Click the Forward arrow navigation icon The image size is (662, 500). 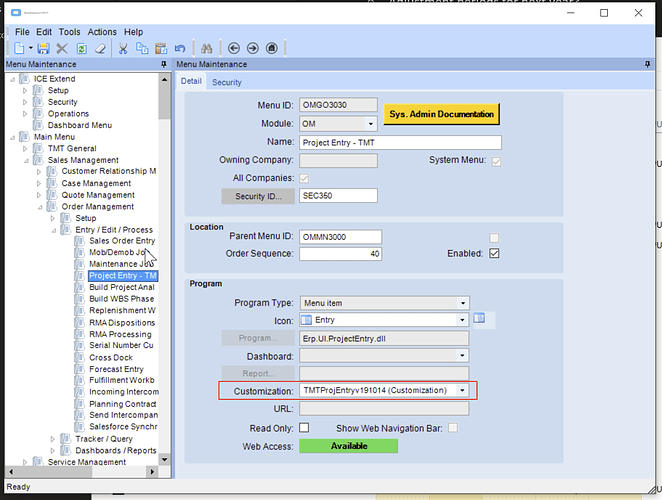pos(252,49)
